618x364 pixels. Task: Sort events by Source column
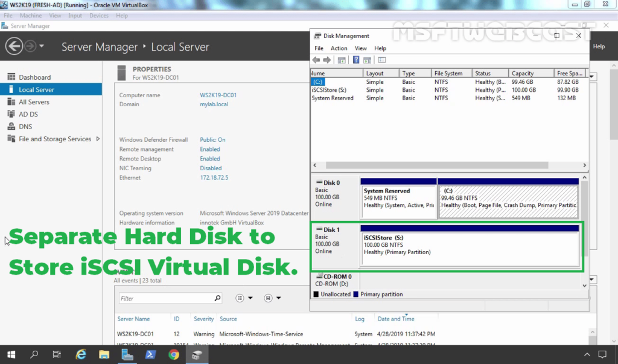tap(228, 319)
